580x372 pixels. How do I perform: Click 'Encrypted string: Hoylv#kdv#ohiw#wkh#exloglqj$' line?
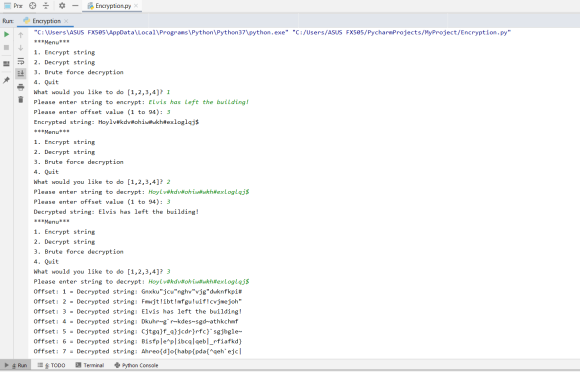point(116,122)
